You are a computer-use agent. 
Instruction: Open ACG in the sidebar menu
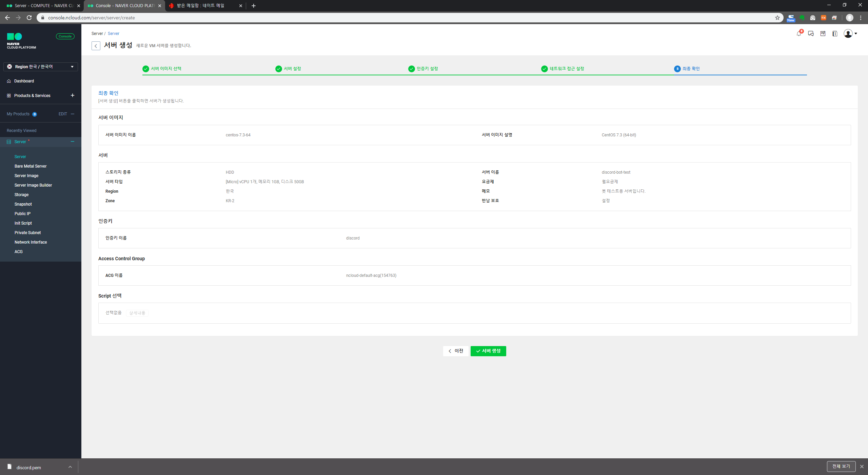click(19, 252)
